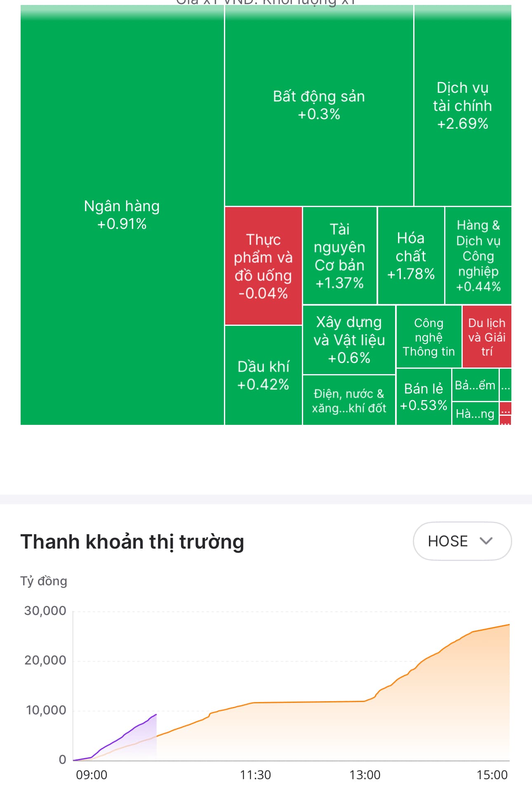
Task: Tap the Dầu khí sector tile
Action: pos(263,375)
